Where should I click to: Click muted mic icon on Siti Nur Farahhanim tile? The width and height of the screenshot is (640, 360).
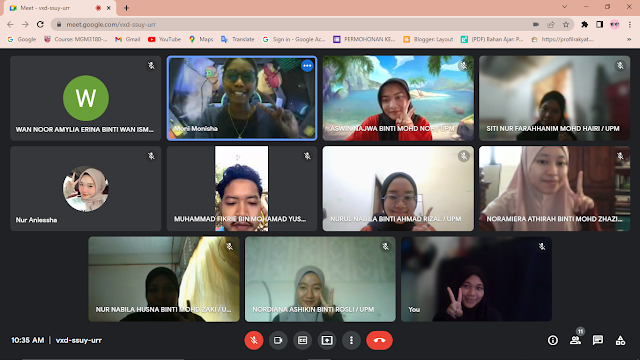tap(620, 65)
